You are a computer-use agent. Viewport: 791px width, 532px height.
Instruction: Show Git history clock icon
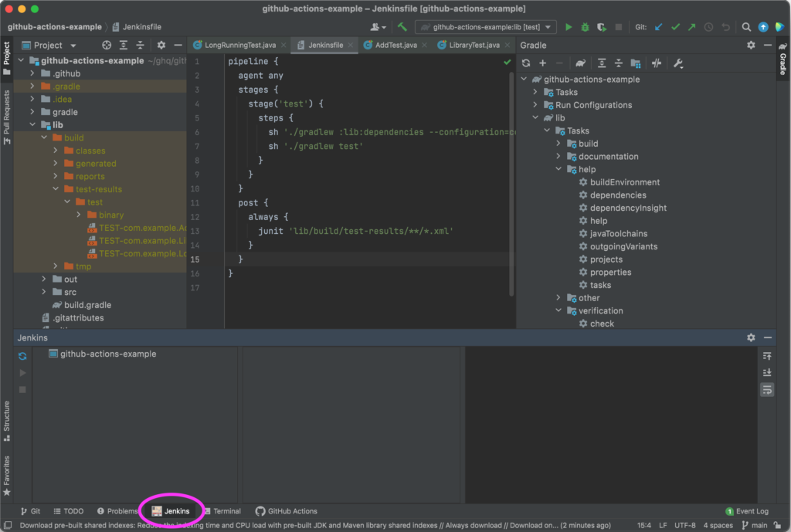click(x=709, y=27)
